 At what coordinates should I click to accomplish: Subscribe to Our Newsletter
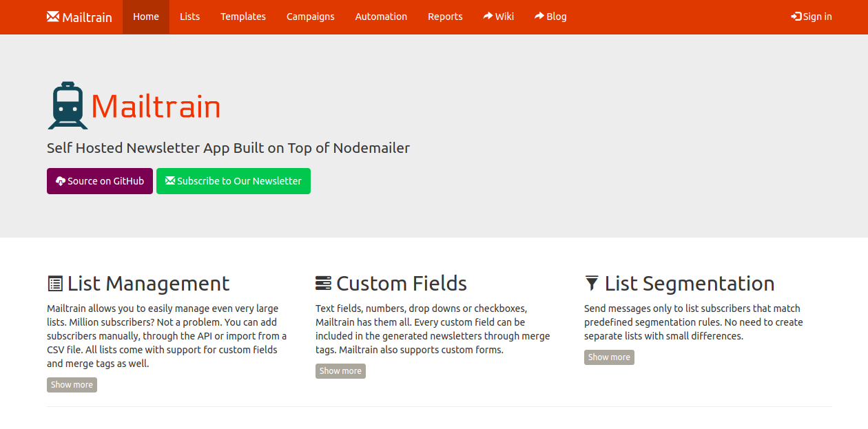pyautogui.click(x=234, y=181)
